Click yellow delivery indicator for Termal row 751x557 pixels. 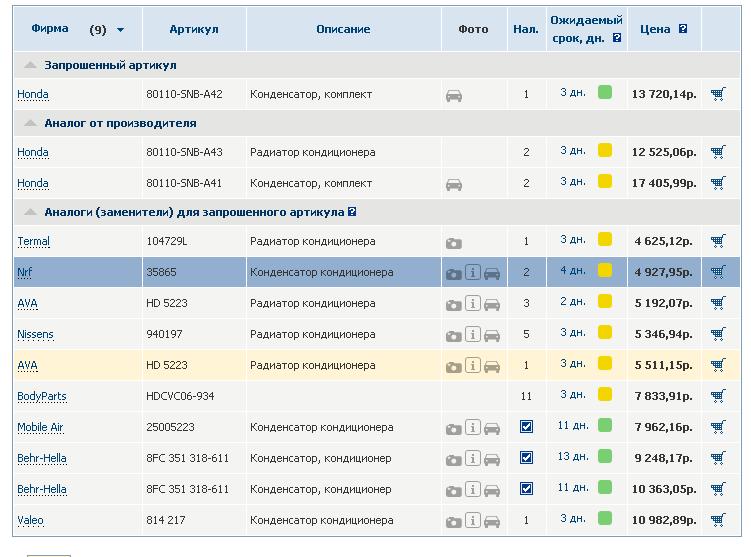pos(605,239)
